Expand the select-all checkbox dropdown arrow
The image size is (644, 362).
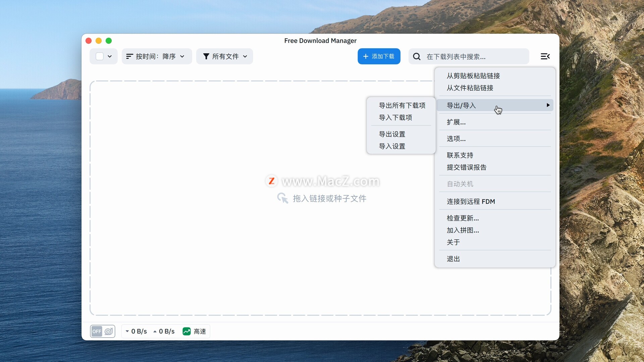point(110,56)
